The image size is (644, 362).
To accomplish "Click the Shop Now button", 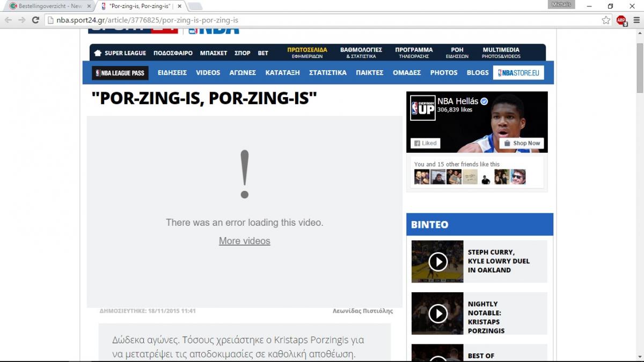I will (x=522, y=143).
